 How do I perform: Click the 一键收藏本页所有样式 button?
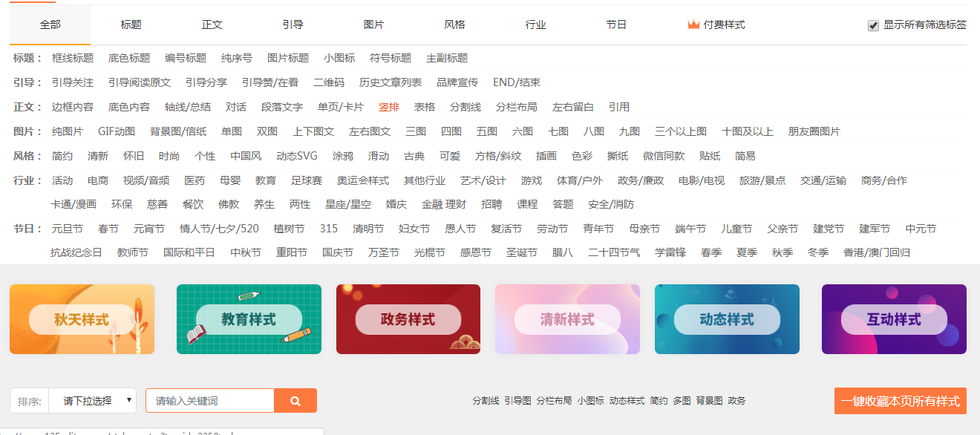tap(901, 400)
